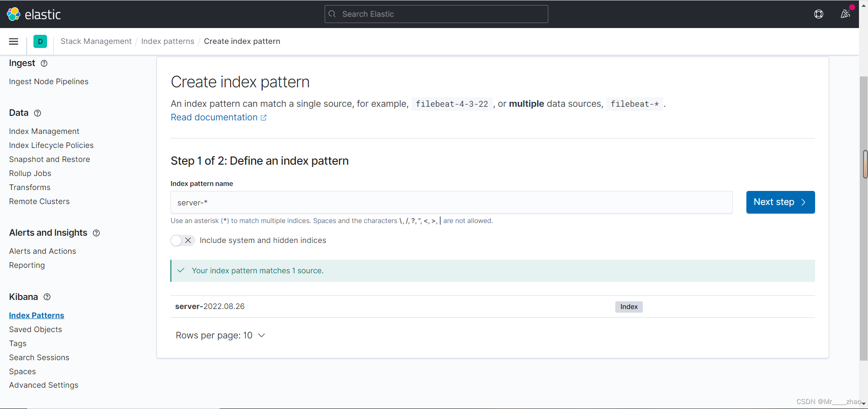Screen dimensions: 868x409
Task: Open Reporting page
Action: coord(27,265)
